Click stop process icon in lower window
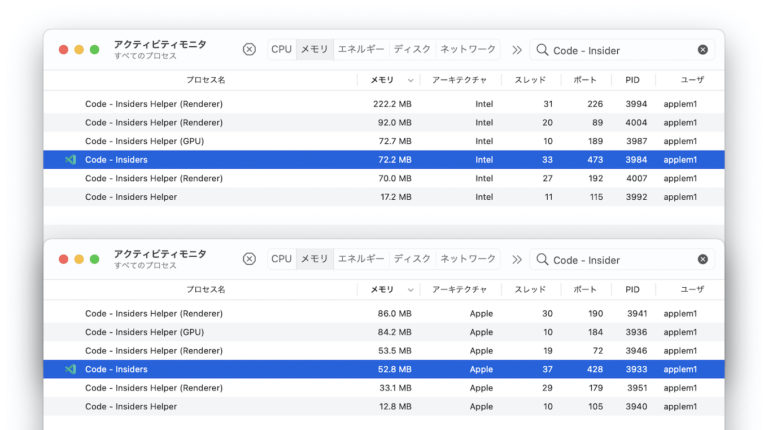 pyautogui.click(x=249, y=259)
